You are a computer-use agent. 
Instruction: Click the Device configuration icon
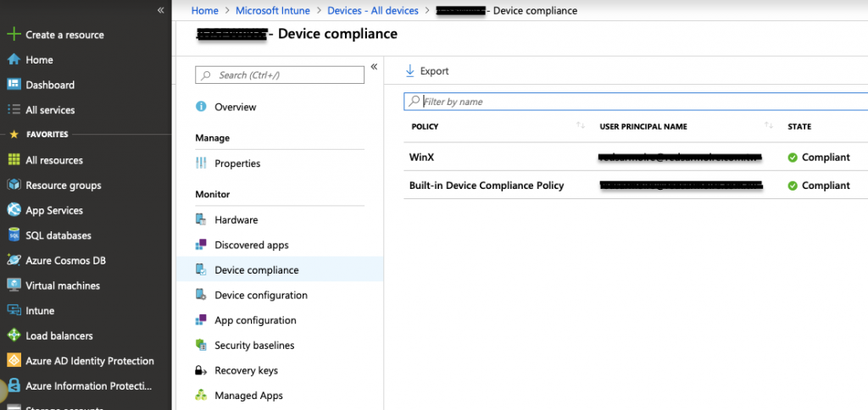(202, 295)
